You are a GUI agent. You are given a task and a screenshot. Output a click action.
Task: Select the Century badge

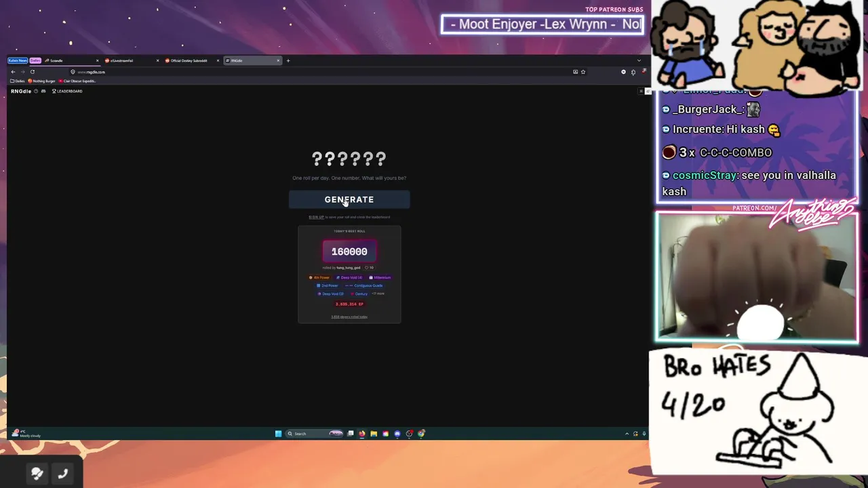click(x=359, y=293)
